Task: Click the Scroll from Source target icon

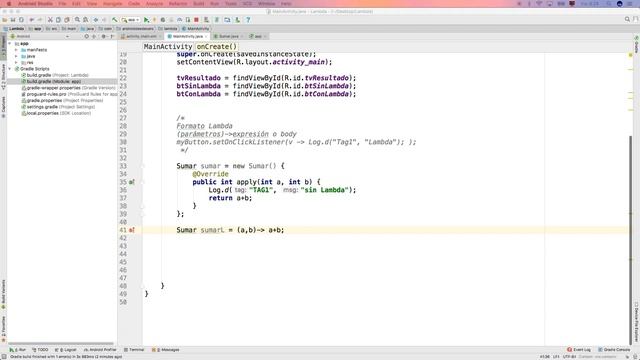Action: tap(87, 36)
